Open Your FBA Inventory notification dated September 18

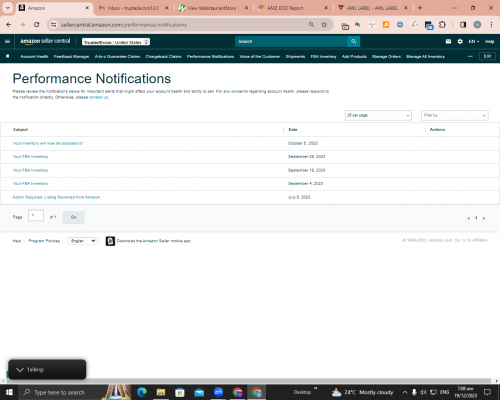(30, 170)
